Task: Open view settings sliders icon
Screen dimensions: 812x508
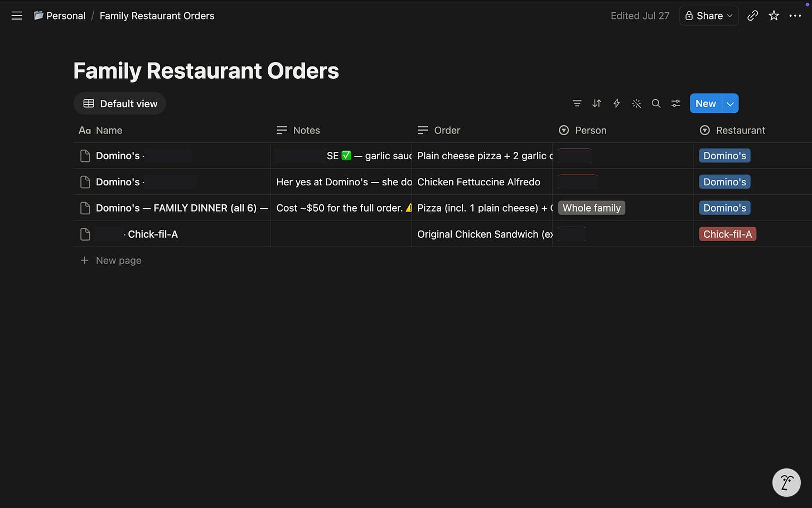Action: pyautogui.click(x=675, y=103)
